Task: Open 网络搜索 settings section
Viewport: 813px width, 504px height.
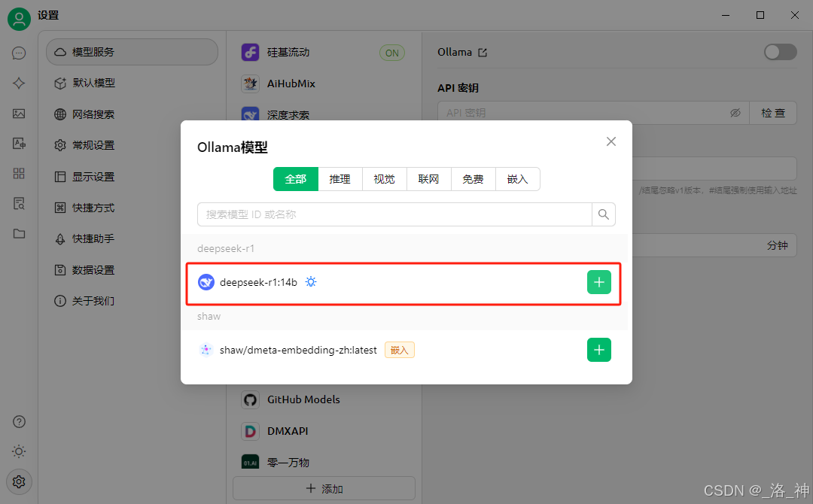Action: (x=132, y=114)
